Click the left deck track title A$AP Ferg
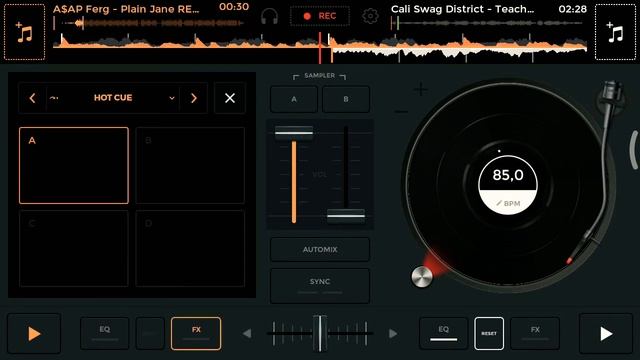Image resolution: width=640 pixels, height=360 pixels. [x=126, y=9]
